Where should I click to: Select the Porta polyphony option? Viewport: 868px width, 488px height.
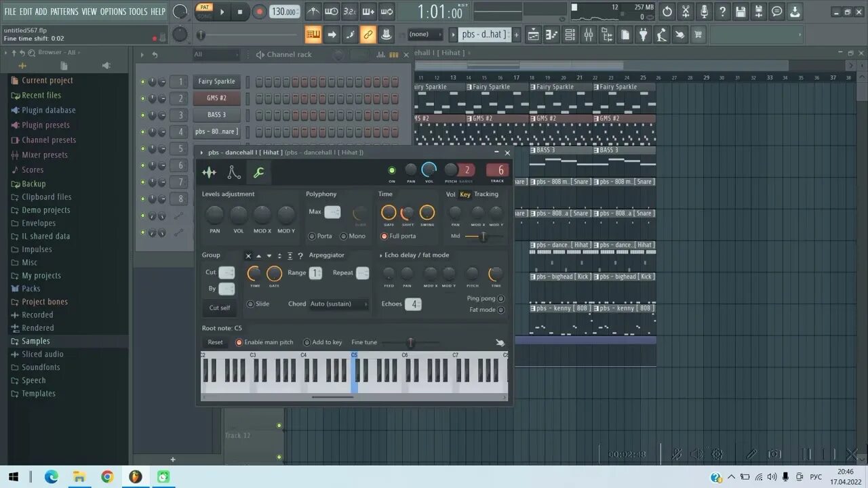point(321,236)
